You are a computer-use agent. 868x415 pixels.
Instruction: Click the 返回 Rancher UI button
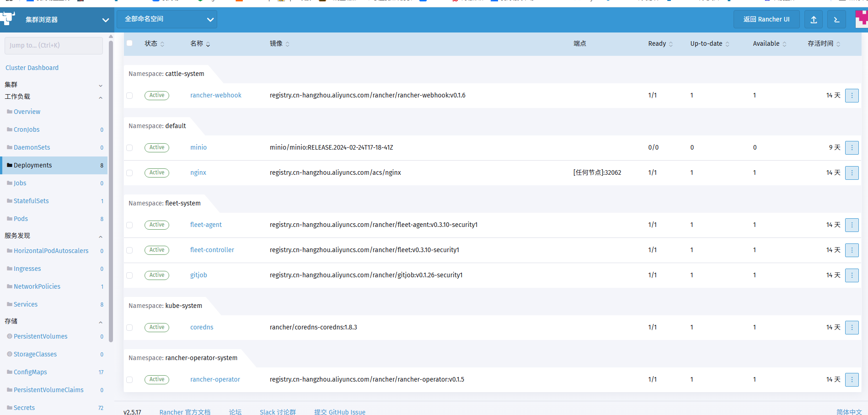pos(766,19)
